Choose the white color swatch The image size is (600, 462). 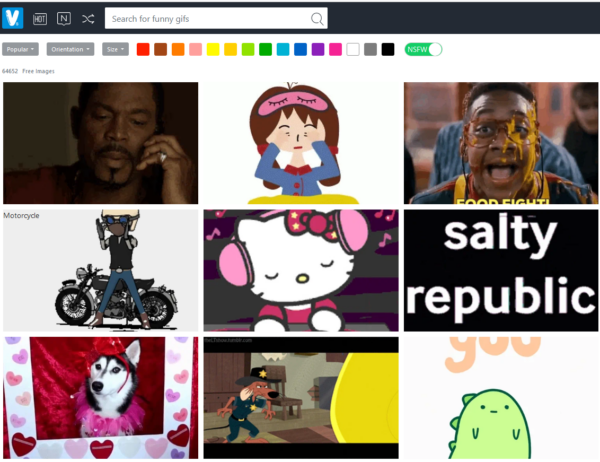(353, 49)
